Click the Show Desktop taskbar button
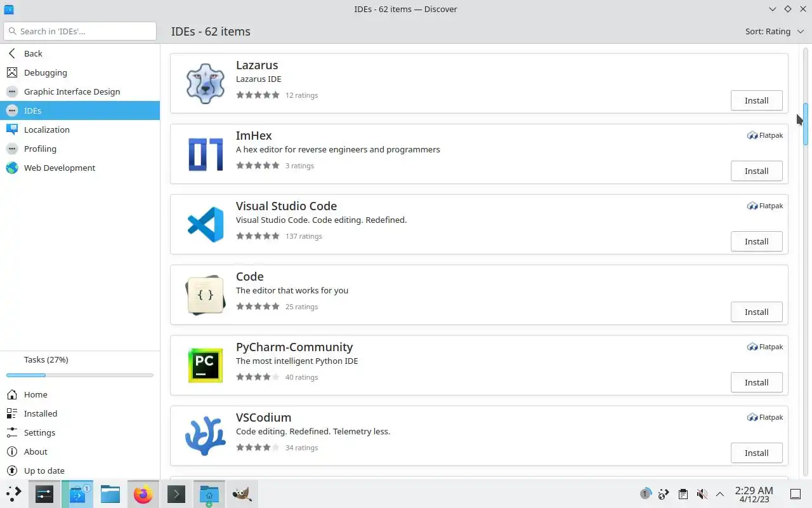 795,494
